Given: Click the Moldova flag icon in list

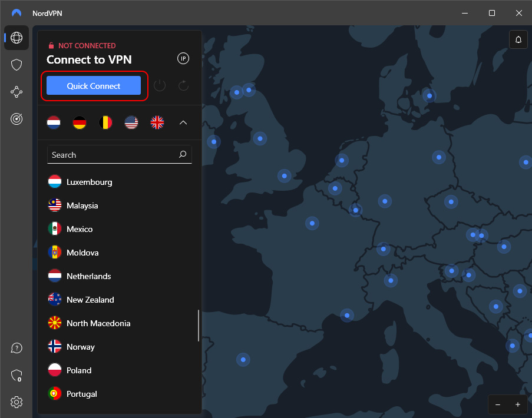Looking at the screenshot, I should tap(55, 253).
